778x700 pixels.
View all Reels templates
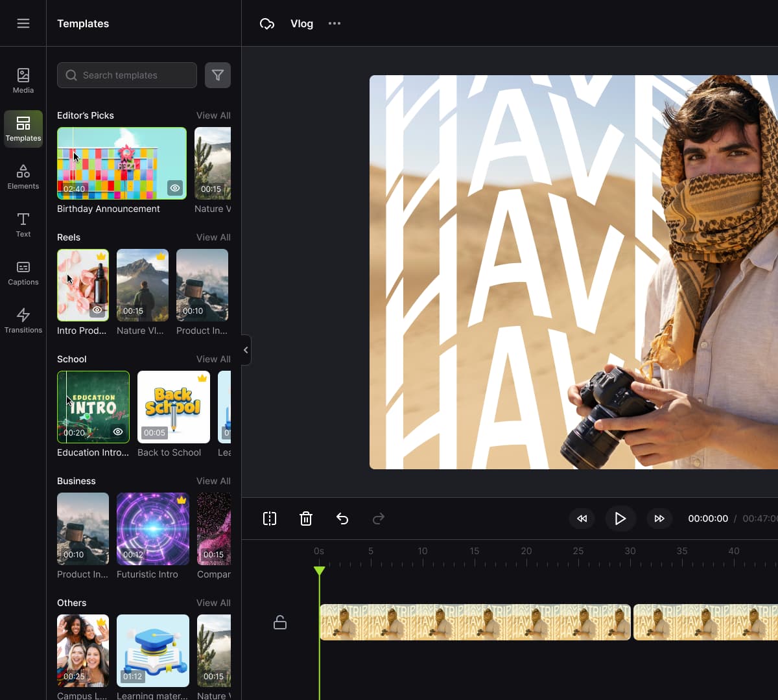pos(213,237)
